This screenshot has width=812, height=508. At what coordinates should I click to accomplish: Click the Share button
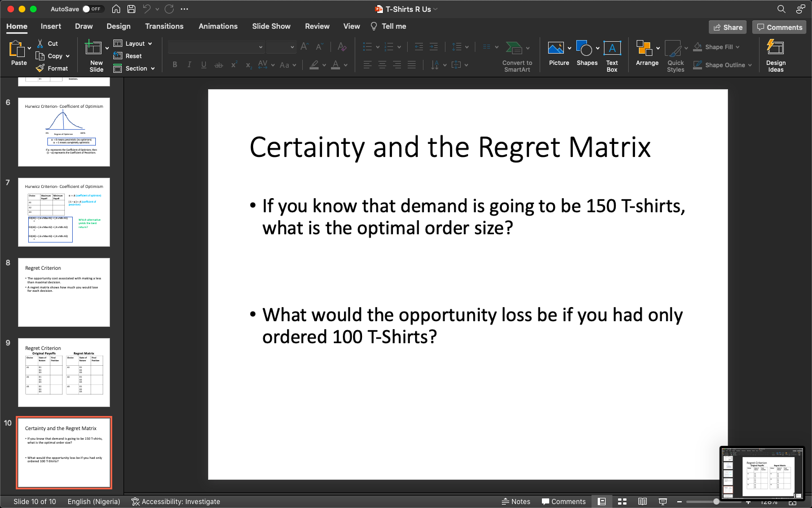tap(727, 27)
